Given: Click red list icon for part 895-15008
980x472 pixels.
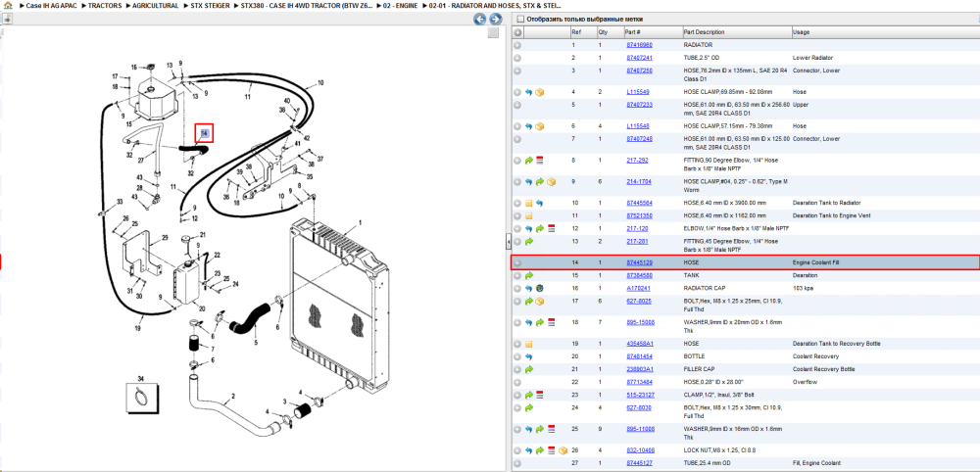Looking at the screenshot, I should point(551,322).
